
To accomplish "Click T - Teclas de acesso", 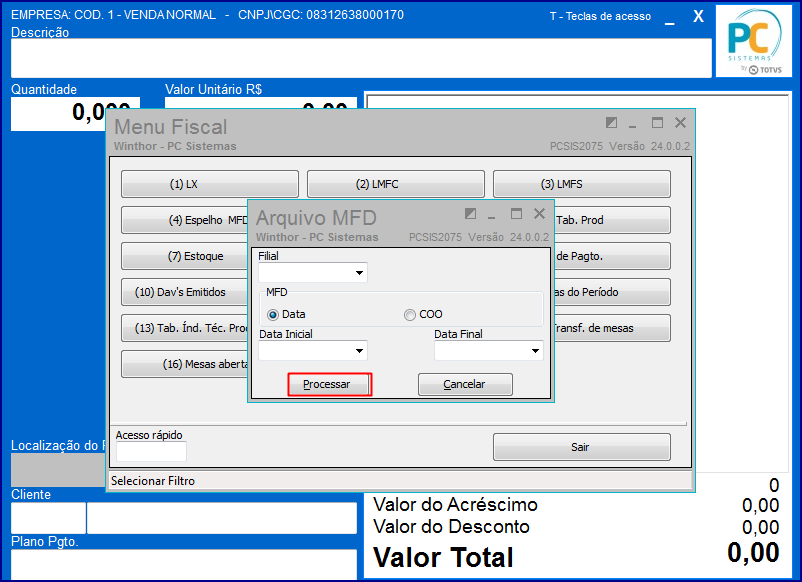I will tap(600, 16).
